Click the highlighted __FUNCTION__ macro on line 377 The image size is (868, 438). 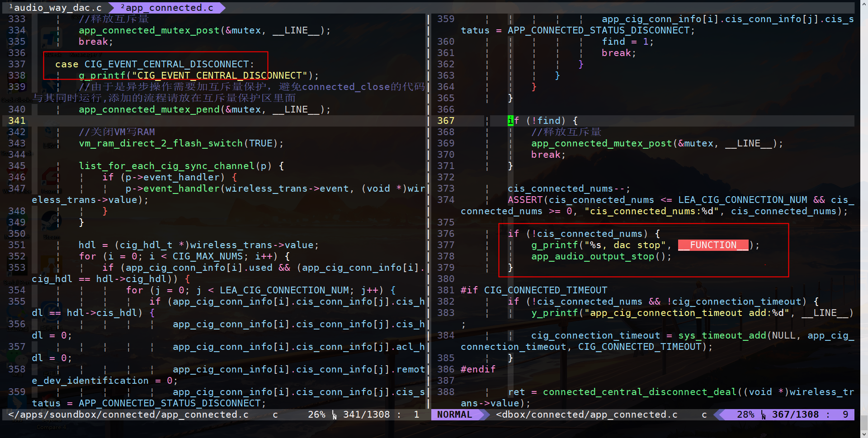click(x=713, y=245)
